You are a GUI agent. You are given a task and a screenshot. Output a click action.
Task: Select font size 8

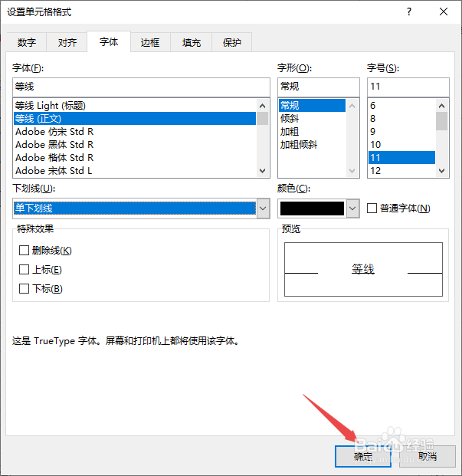point(401,118)
